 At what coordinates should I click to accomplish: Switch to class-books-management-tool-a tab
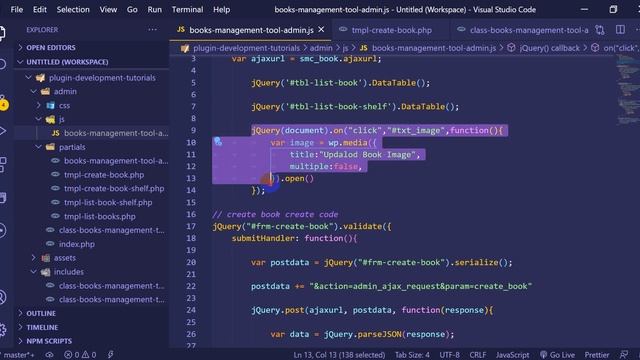click(523, 30)
